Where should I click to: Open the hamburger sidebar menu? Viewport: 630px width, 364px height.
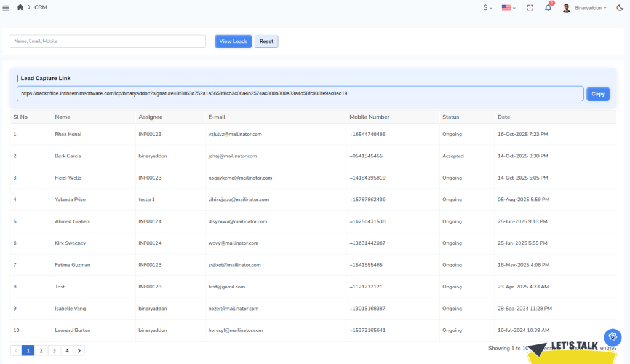coord(6,7)
